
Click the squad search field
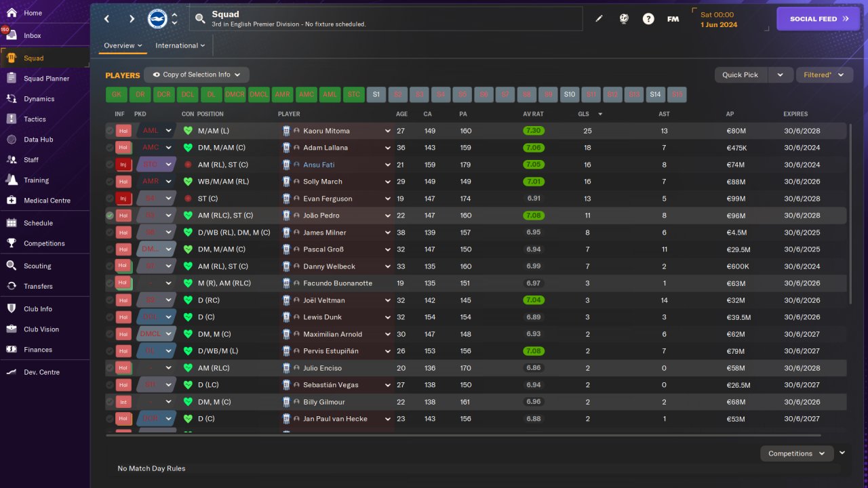386,19
